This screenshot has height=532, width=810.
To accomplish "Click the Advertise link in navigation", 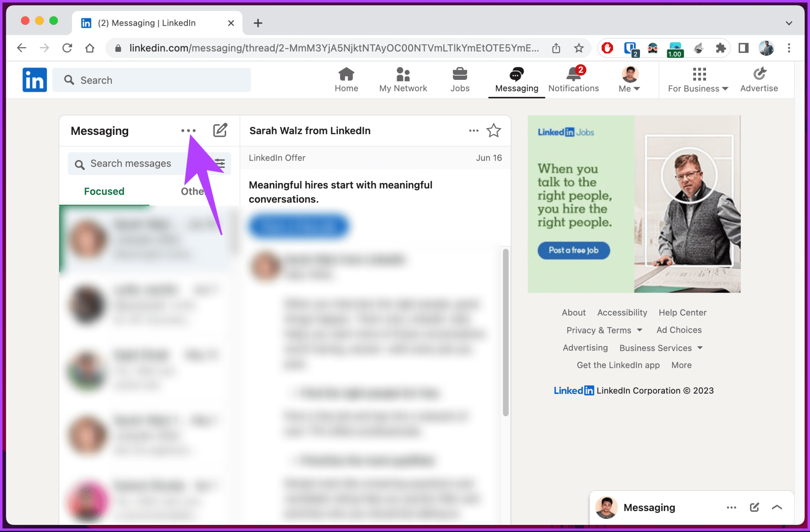I will [759, 80].
